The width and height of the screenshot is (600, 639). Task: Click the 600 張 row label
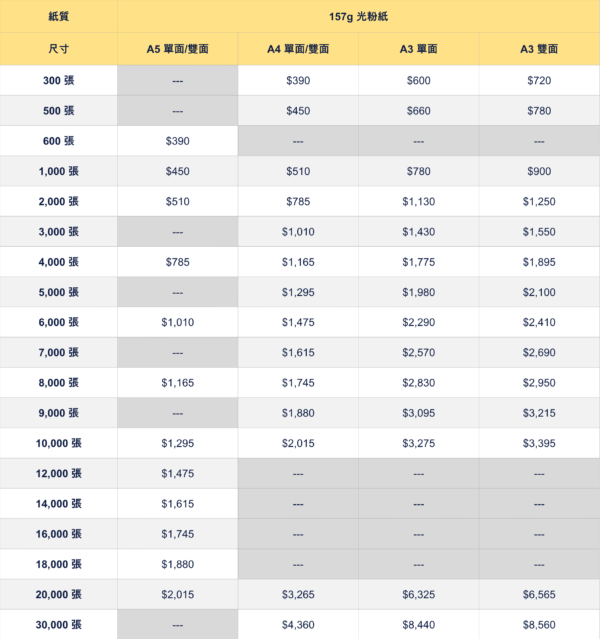(x=59, y=141)
